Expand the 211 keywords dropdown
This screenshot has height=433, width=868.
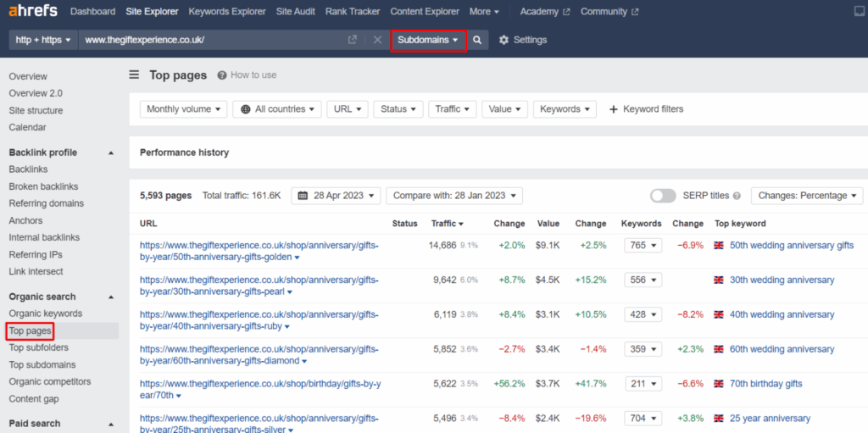pyautogui.click(x=643, y=384)
